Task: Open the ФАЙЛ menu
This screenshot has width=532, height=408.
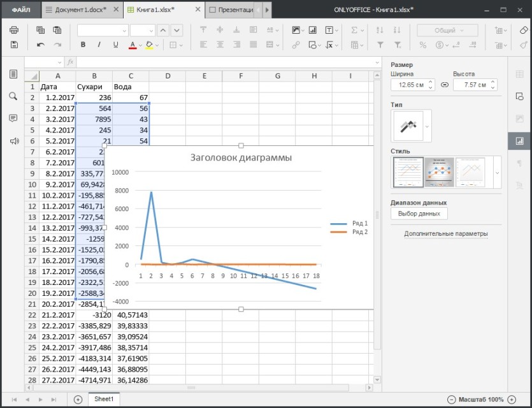Action: pos(21,10)
